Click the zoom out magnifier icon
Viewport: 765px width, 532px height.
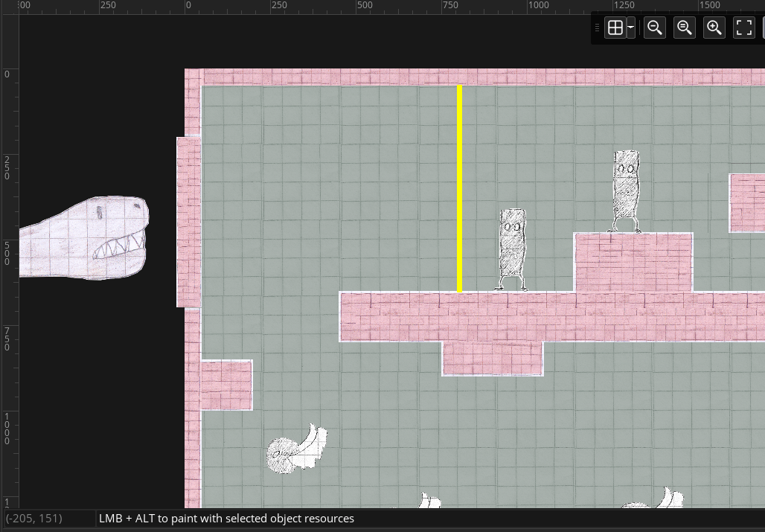655,28
